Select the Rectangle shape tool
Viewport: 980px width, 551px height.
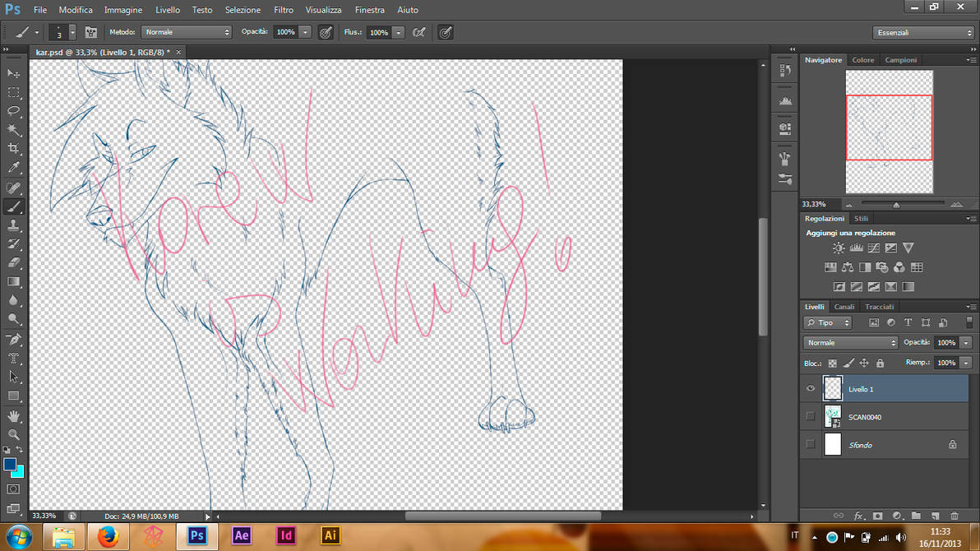14,396
